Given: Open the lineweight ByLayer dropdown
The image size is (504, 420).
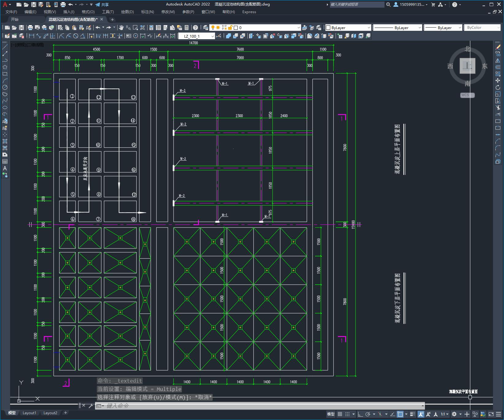Looking at the screenshot, I should (443, 28).
